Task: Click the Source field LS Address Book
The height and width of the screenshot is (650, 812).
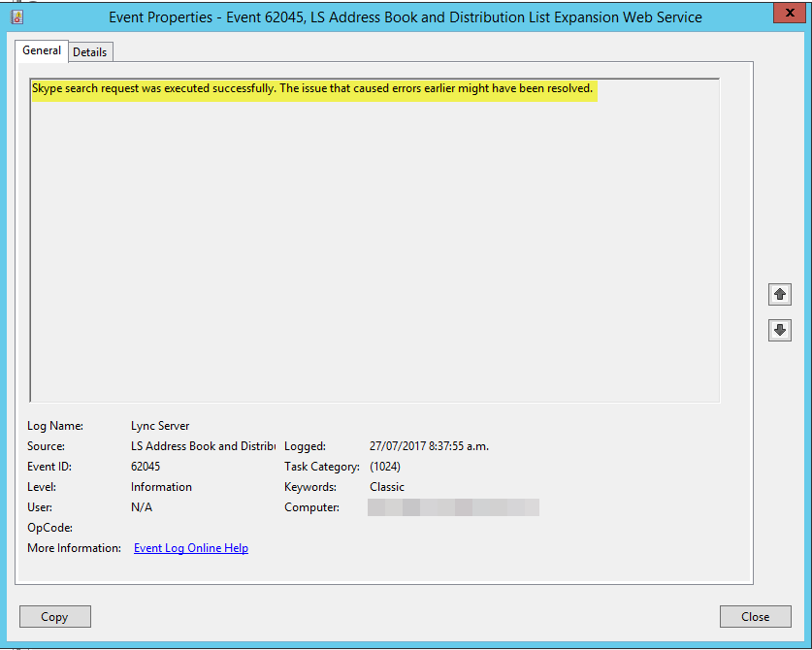Action: point(203,446)
